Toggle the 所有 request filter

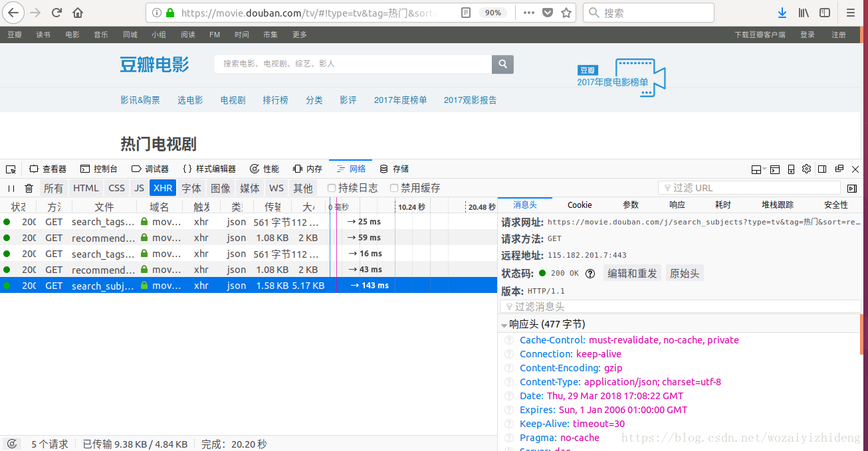click(54, 188)
